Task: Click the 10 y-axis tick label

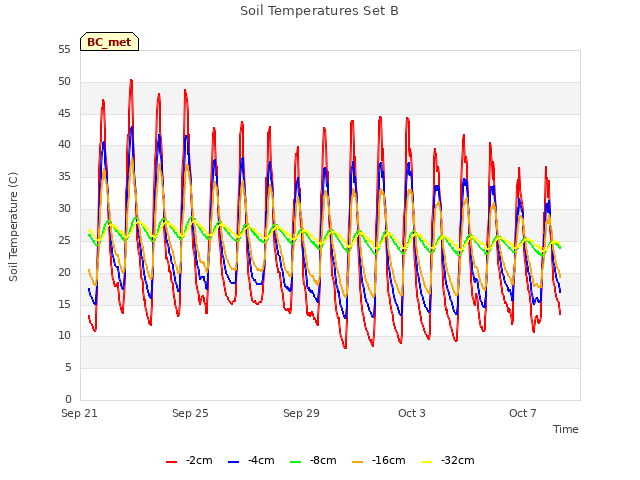Action: click(64, 336)
